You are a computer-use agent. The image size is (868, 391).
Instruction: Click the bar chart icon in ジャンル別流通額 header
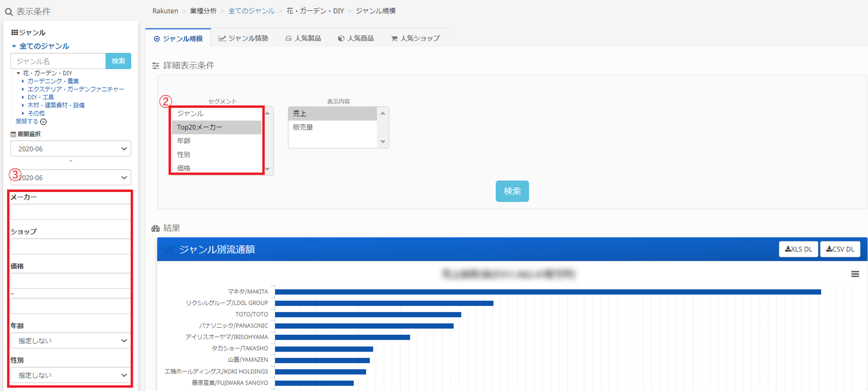tap(169, 250)
